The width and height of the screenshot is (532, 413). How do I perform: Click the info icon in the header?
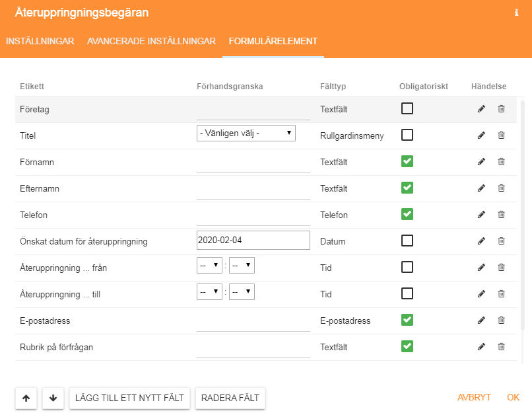(x=516, y=13)
